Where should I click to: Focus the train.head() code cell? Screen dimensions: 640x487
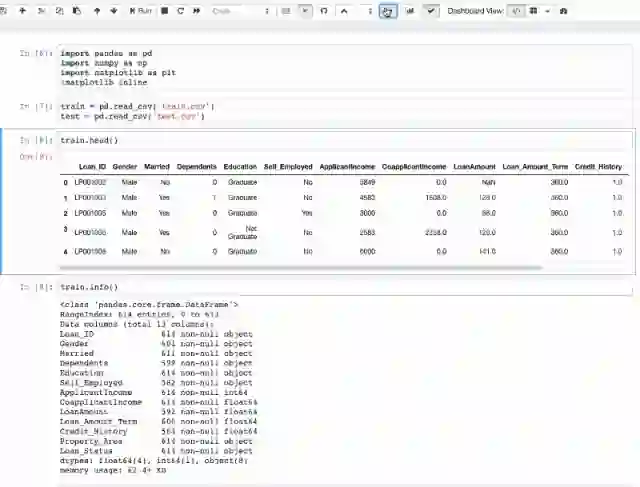(x=345, y=140)
